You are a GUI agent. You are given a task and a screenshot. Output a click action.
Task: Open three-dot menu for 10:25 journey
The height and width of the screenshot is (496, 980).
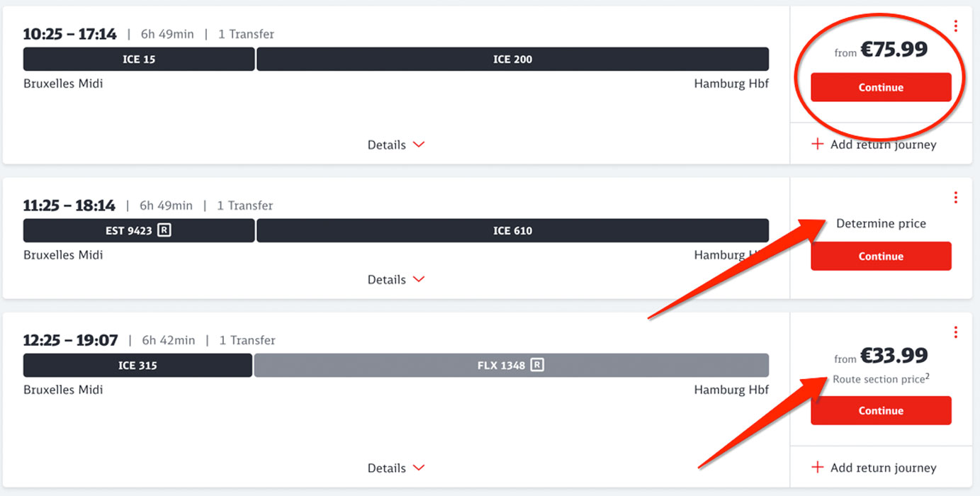[x=956, y=26]
